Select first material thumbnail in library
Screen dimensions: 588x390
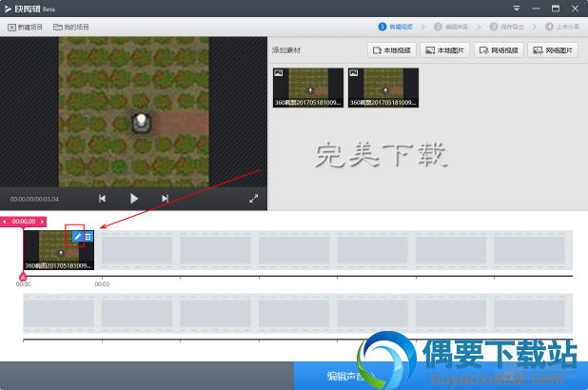point(308,88)
